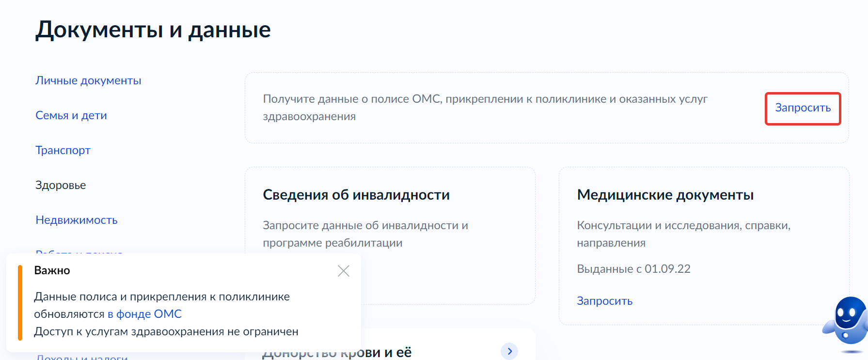Viewport: 868px width, 360px height.
Task: Click Запросить under Медицинские документы
Action: (604, 301)
